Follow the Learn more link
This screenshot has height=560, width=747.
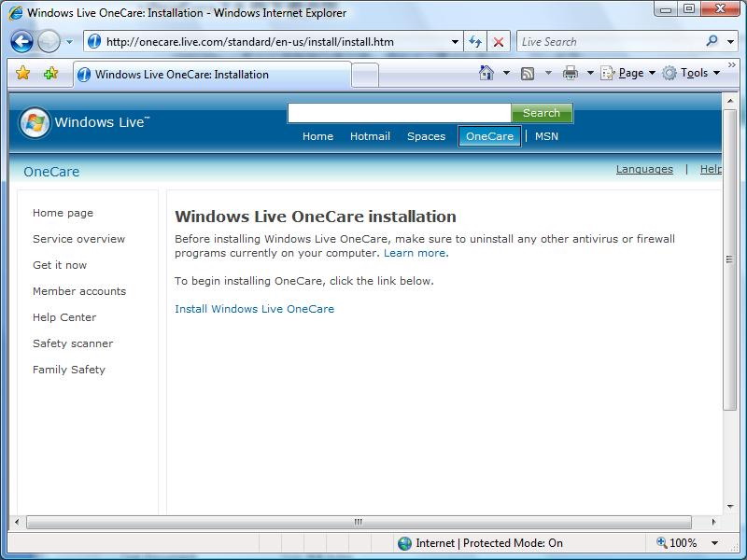[415, 253]
